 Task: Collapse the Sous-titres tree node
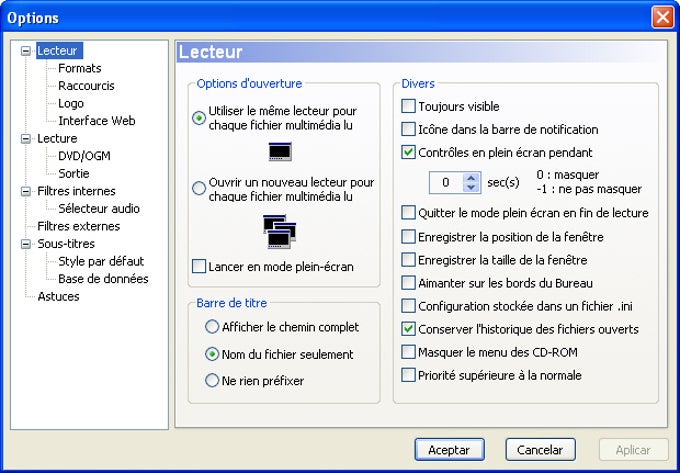pos(26,244)
